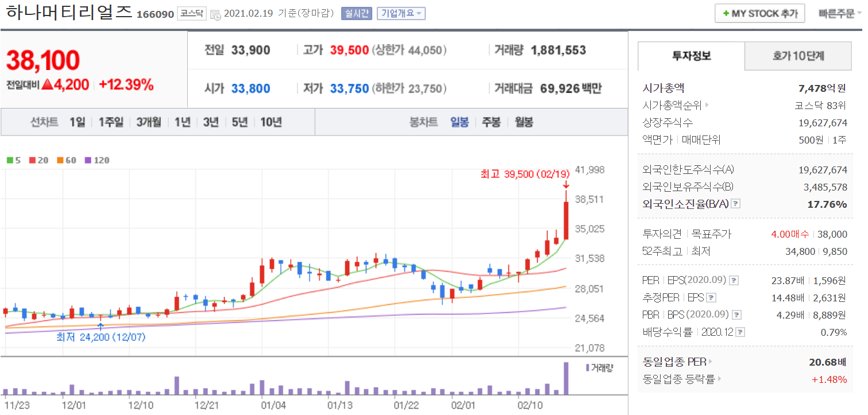868x415 pixels.
Task: Click the purple 120-day moving average legend
Action: coord(97,160)
